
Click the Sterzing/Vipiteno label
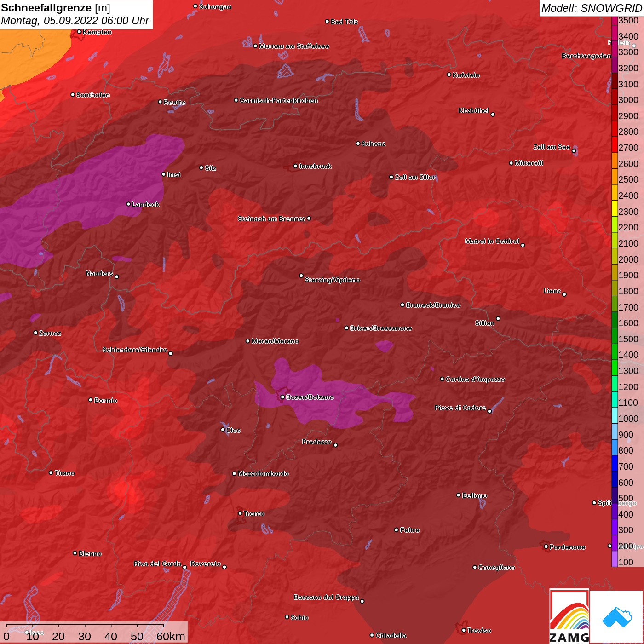(332, 280)
